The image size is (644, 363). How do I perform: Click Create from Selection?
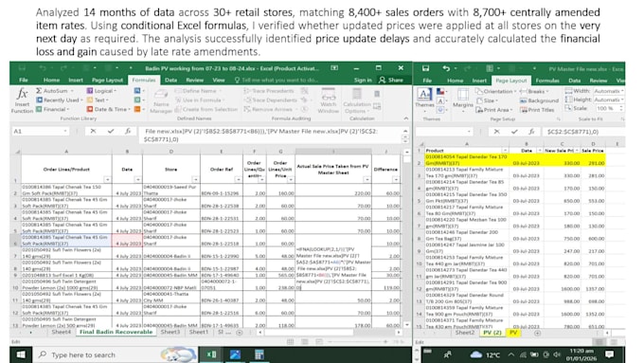point(206,109)
